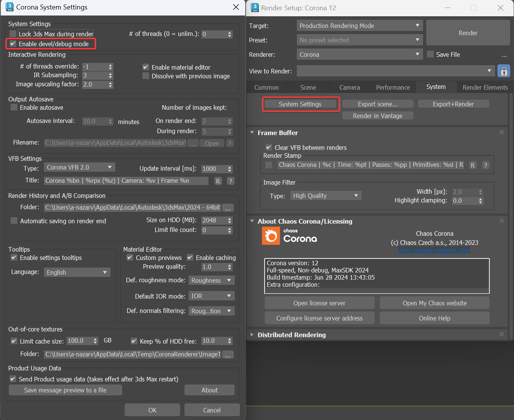Toggle Keep % of HDD free checkbox
The image size is (514, 420).
tap(134, 341)
